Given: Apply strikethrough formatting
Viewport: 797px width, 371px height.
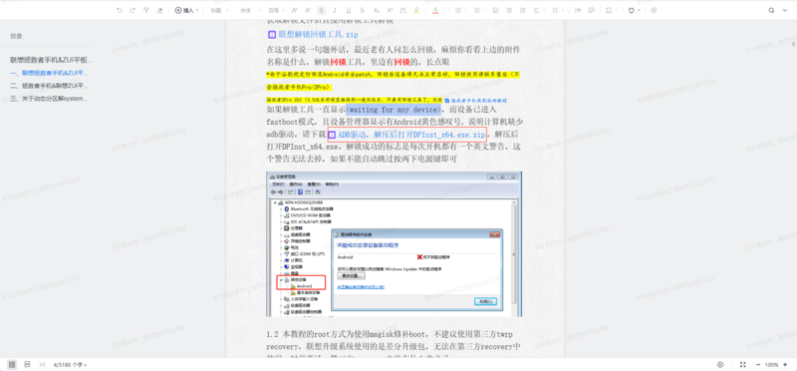Looking at the screenshot, I should tap(362, 10).
